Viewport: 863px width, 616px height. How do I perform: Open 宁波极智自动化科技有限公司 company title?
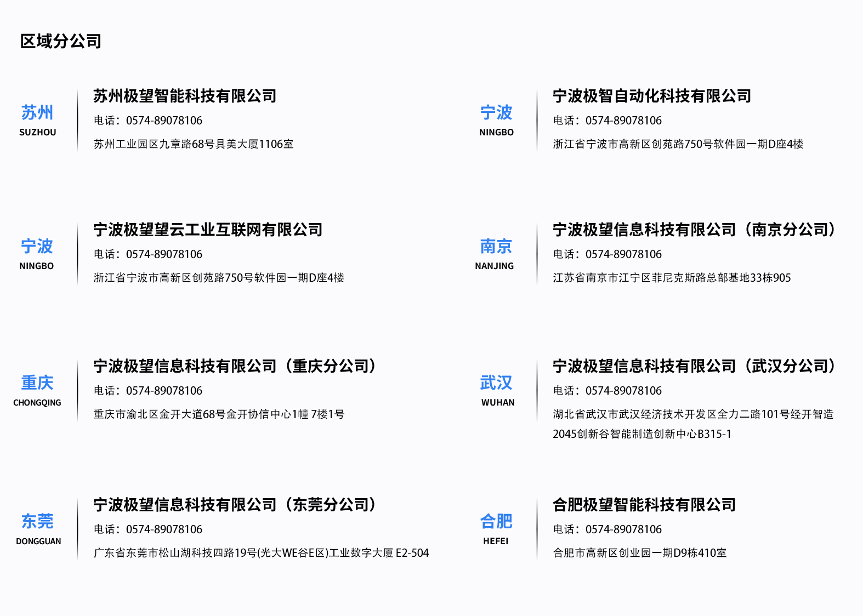(652, 96)
